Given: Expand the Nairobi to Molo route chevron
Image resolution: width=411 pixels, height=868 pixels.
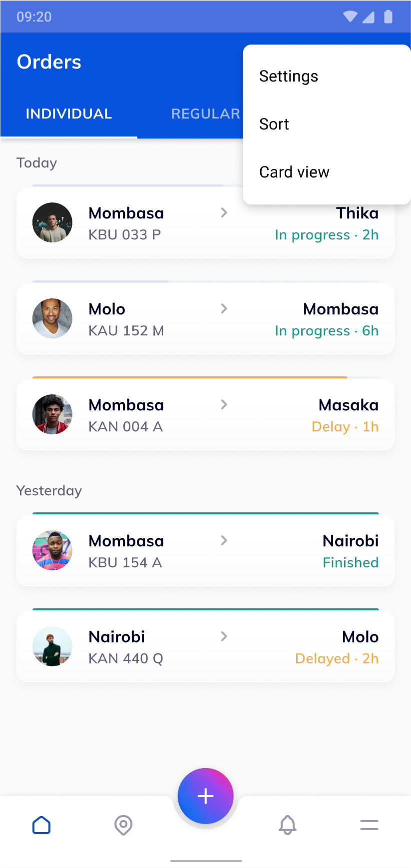Looking at the screenshot, I should 224,637.
